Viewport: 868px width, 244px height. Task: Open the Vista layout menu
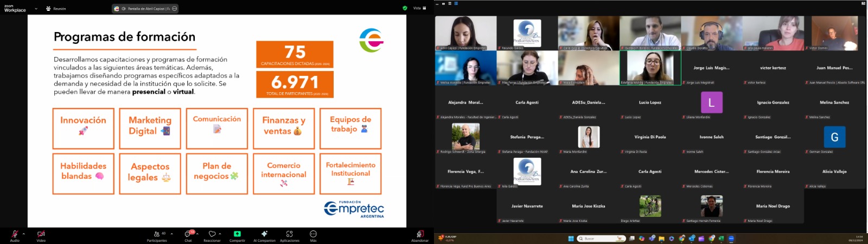(x=419, y=8)
